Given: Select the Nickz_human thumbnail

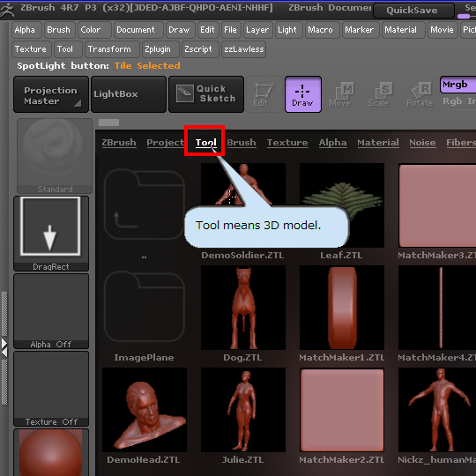Looking at the screenshot, I should coord(437,410).
